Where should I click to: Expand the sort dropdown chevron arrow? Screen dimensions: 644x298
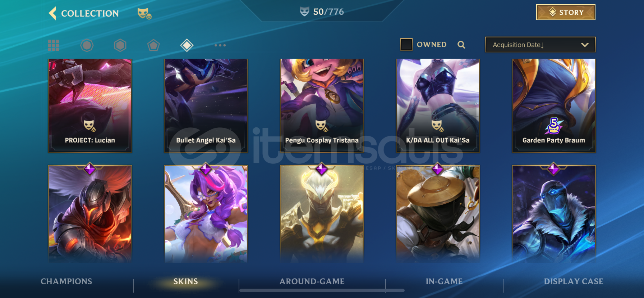pyautogui.click(x=585, y=45)
